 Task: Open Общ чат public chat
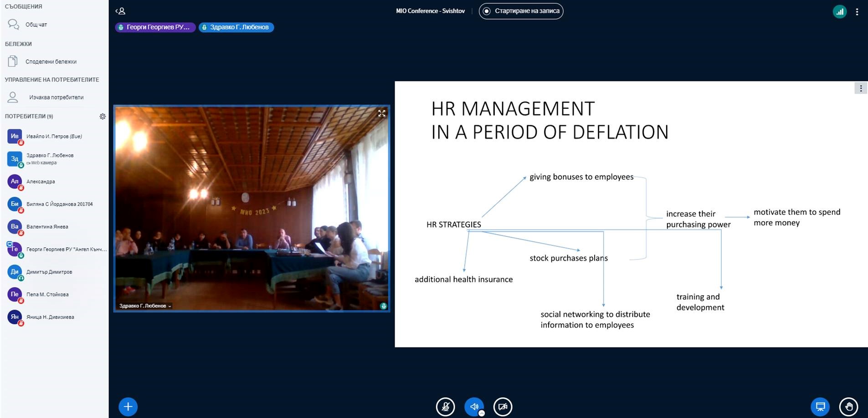click(36, 25)
